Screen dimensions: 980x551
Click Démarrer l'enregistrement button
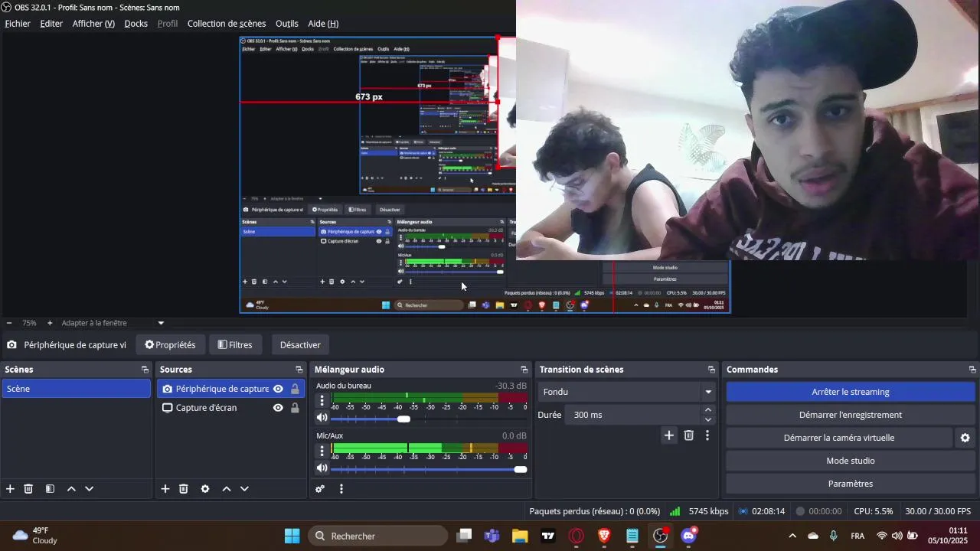point(851,415)
